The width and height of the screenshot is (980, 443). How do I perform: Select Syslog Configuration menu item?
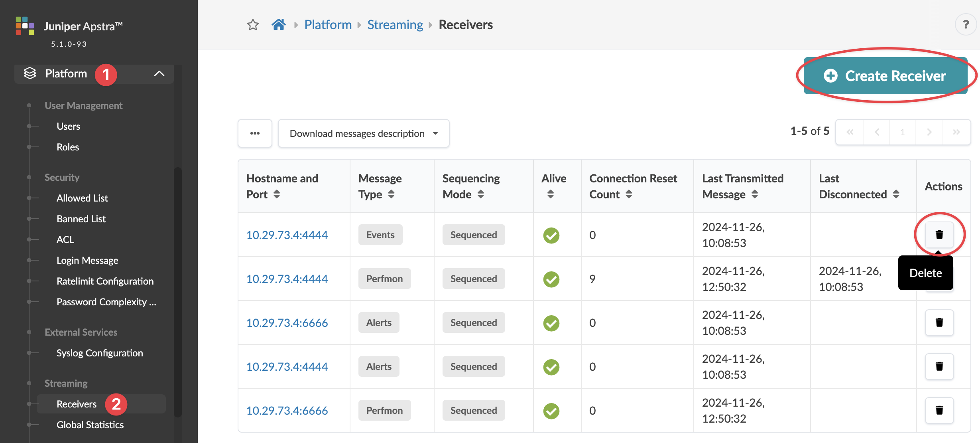click(x=100, y=353)
